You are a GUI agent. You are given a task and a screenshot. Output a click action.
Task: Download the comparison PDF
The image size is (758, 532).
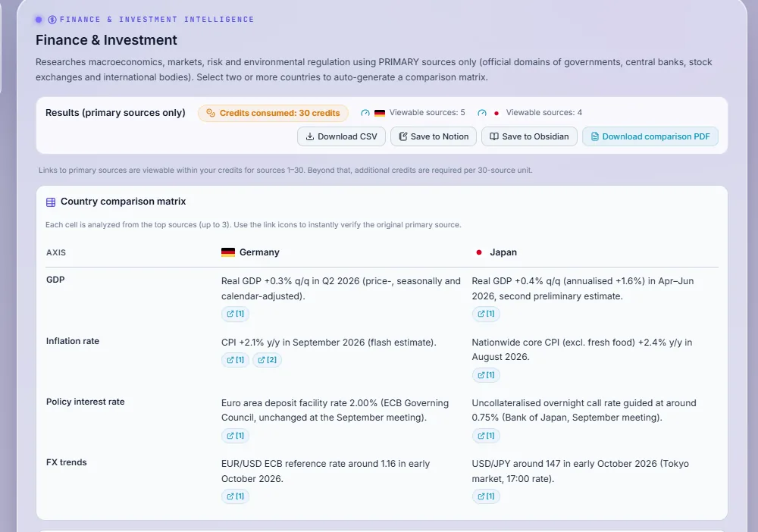pyautogui.click(x=650, y=136)
